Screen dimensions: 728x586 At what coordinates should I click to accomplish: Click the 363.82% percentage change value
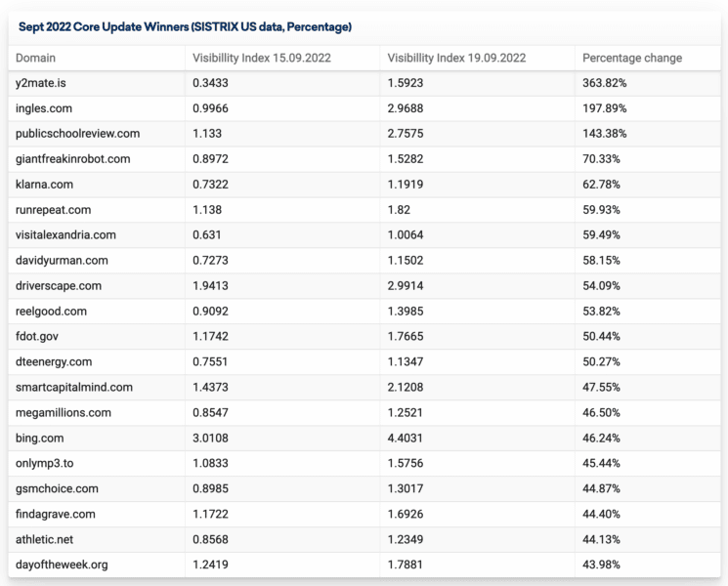604,83
